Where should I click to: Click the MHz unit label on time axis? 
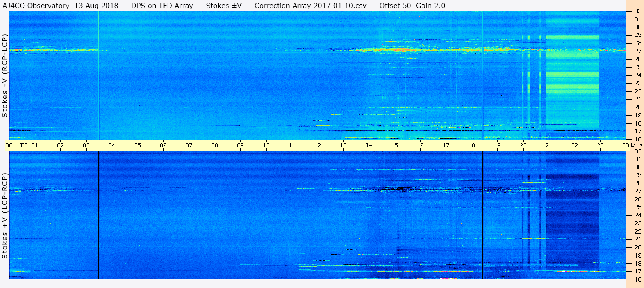(x=636, y=145)
